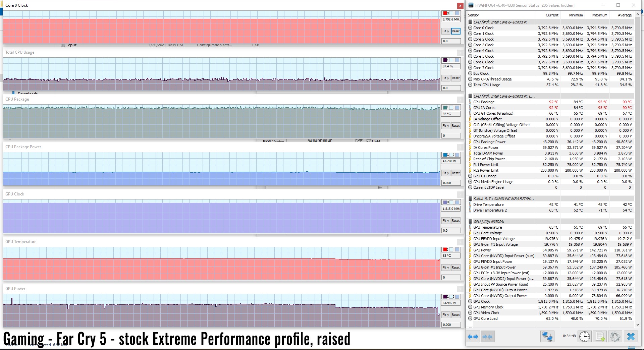Click the sensor list scroll down arrow
The width and height of the screenshot is (644, 350).
[638, 325]
